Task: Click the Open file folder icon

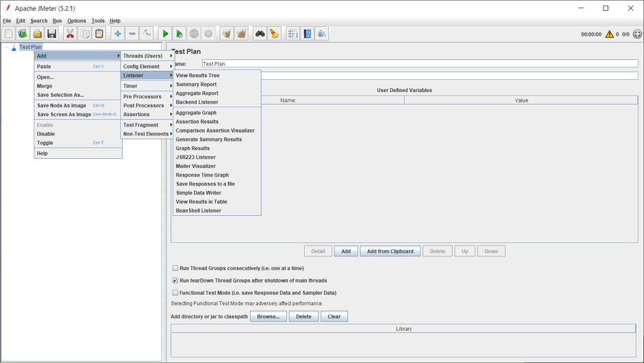Action: coord(37,34)
